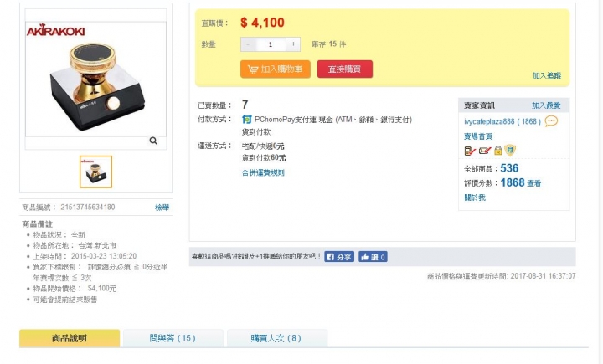Share product with Facebook 分享 button

click(339, 257)
